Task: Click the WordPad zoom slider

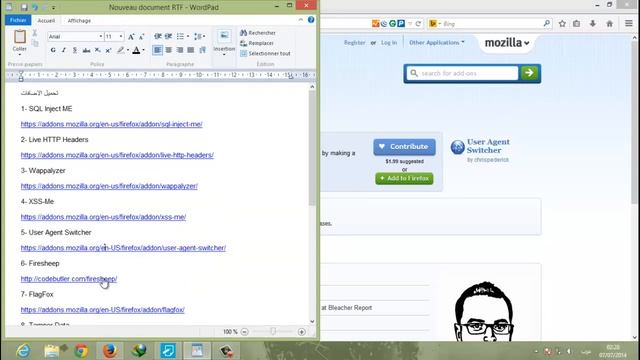Action: (273, 331)
